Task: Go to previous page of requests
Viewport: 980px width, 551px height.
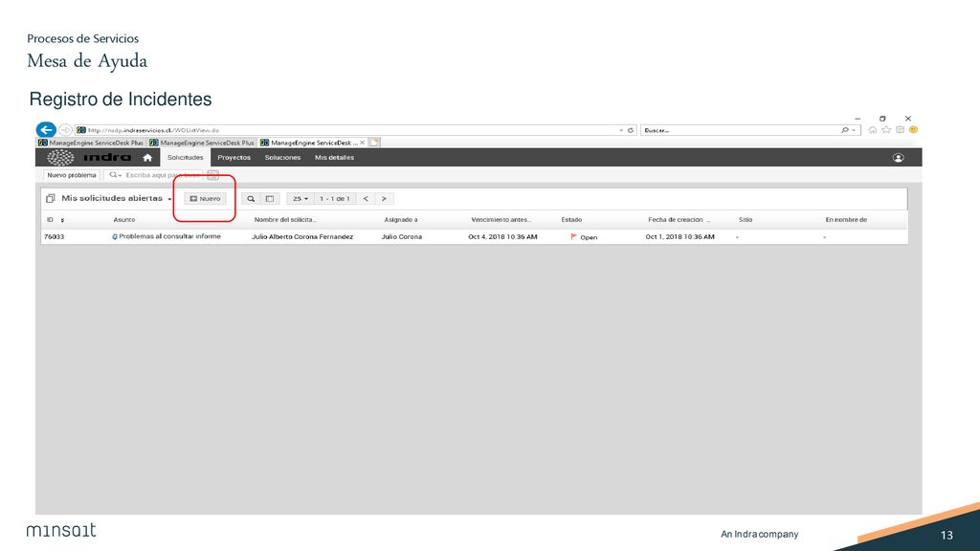Action: pyautogui.click(x=366, y=199)
